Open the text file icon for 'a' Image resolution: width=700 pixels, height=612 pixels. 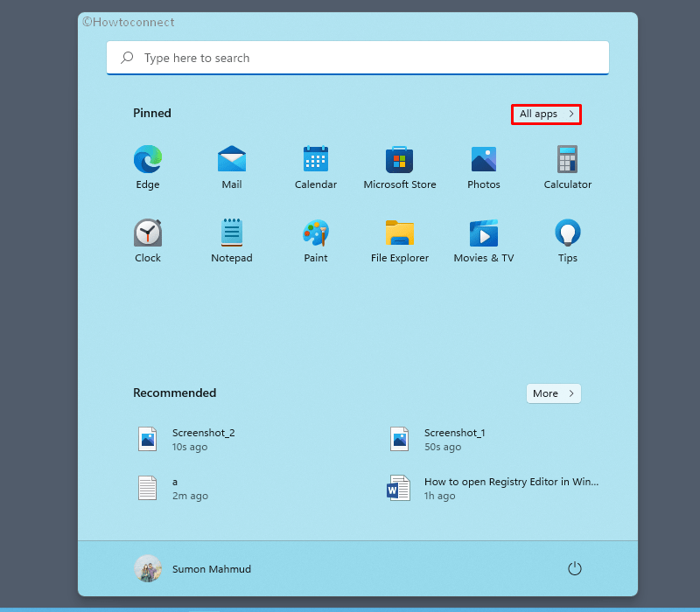[x=147, y=488]
